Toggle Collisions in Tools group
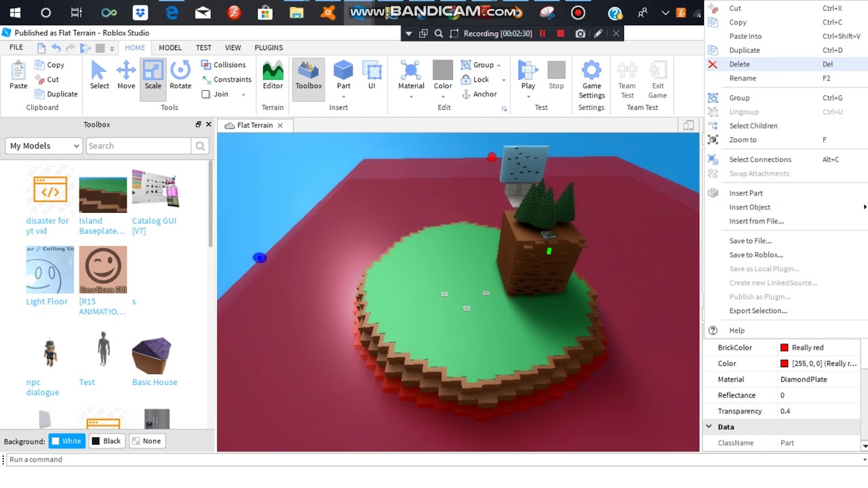The width and height of the screenshot is (868, 488). tap(224, 65)
